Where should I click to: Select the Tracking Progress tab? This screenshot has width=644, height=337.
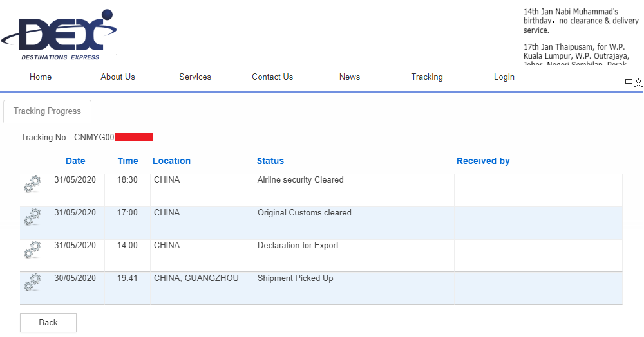pyautogui.click(x=47, y=111)
